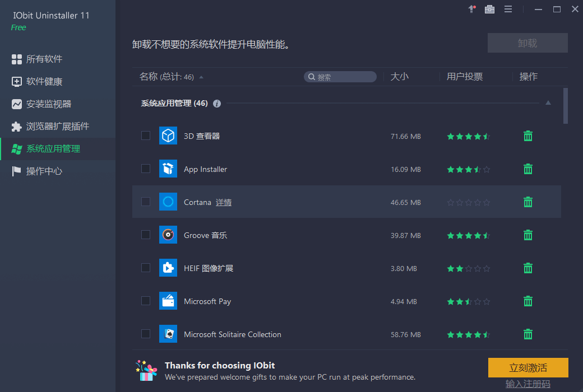Uninstall 3D 查看器 with trash icon

coord(528,136)
